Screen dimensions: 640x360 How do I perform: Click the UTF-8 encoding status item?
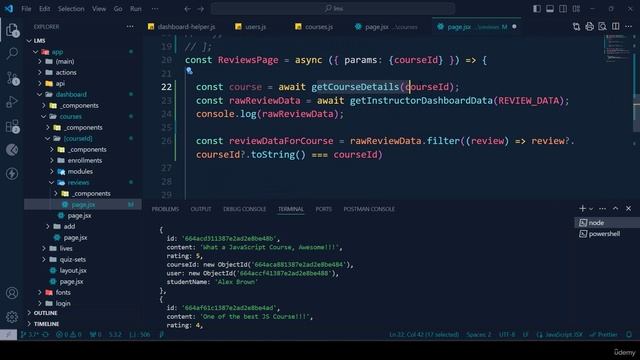click(507, 335)
